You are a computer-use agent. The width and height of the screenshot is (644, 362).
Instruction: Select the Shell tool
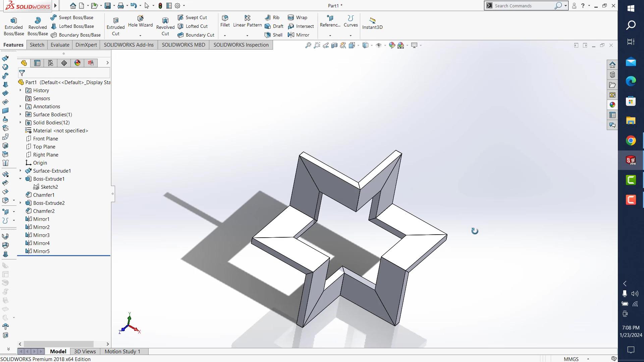(x=274, y=35)
